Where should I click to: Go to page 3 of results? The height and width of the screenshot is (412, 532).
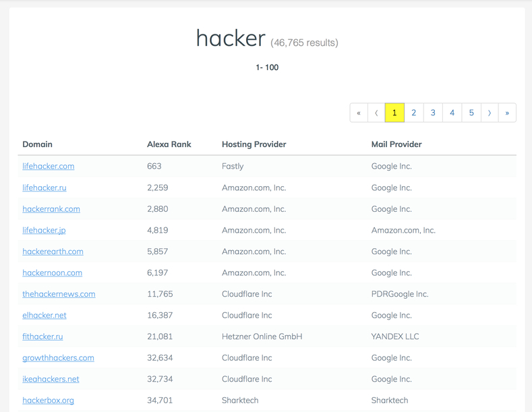click(x=433, y=113)
